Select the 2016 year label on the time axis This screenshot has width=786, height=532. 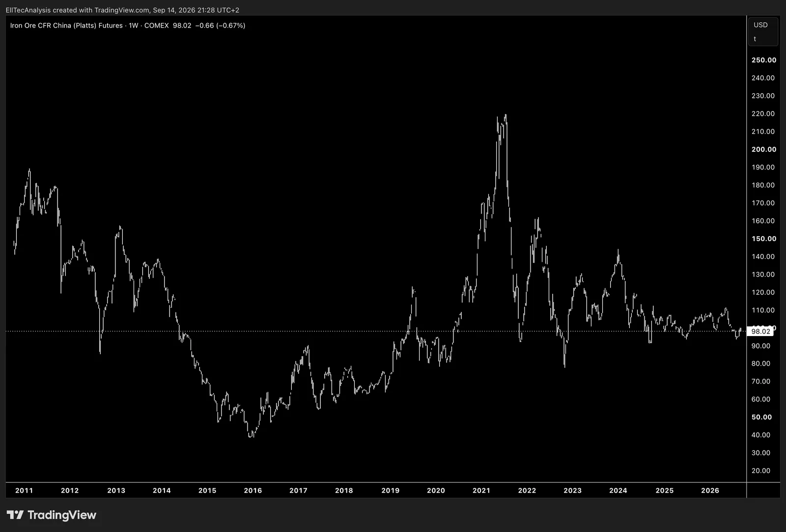[253, 490]
